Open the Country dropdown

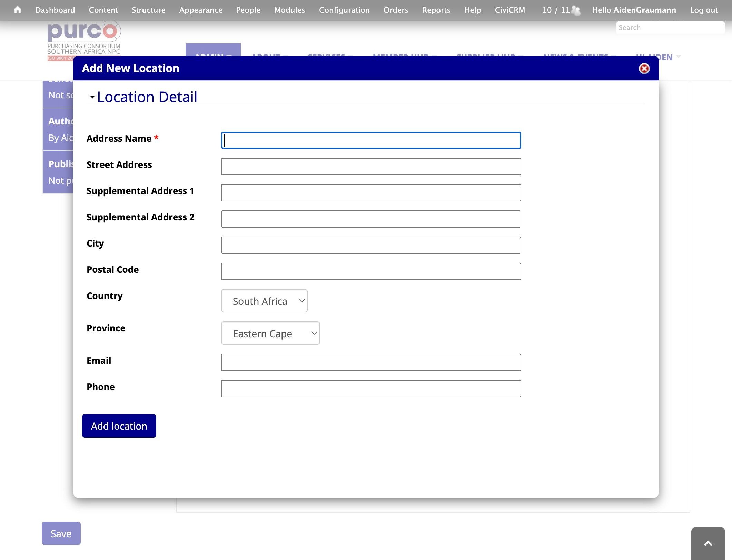click(264, 301)
